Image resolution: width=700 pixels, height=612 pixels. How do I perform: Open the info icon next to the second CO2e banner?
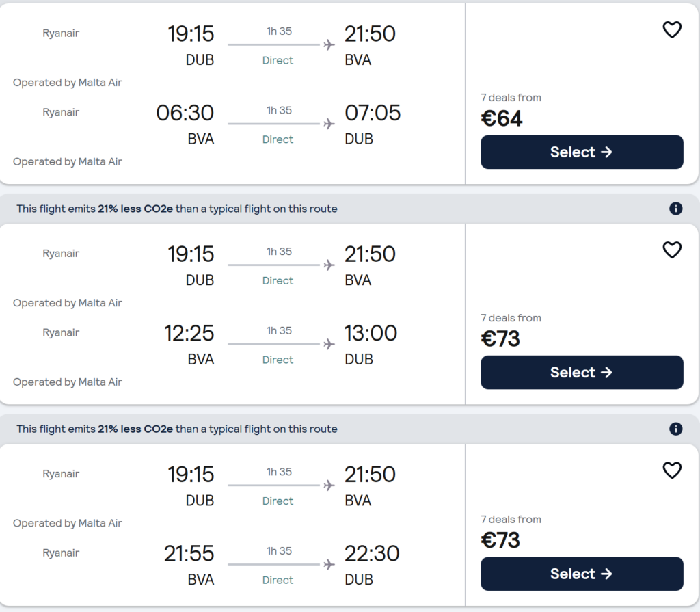tap(676, 429)
